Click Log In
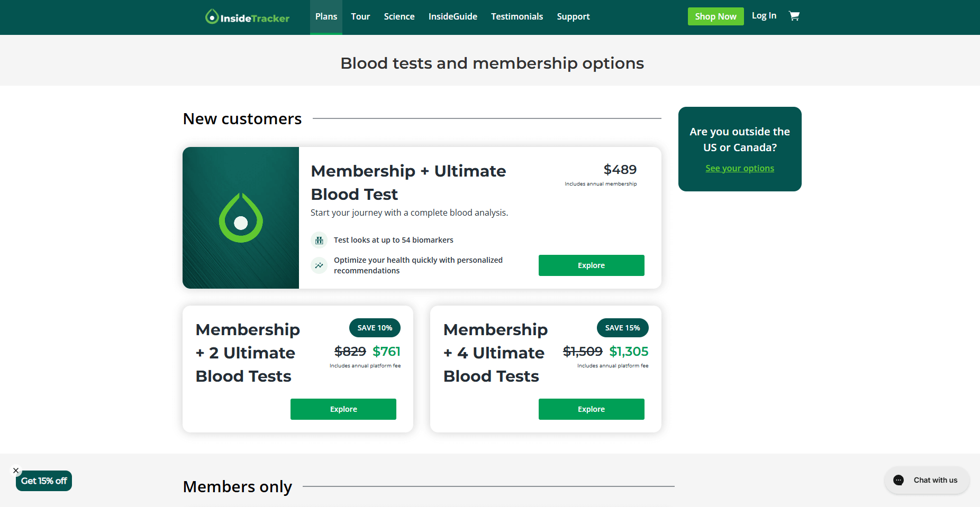The width and height of the screenshot is (980, 507). (x=764, y=15)
